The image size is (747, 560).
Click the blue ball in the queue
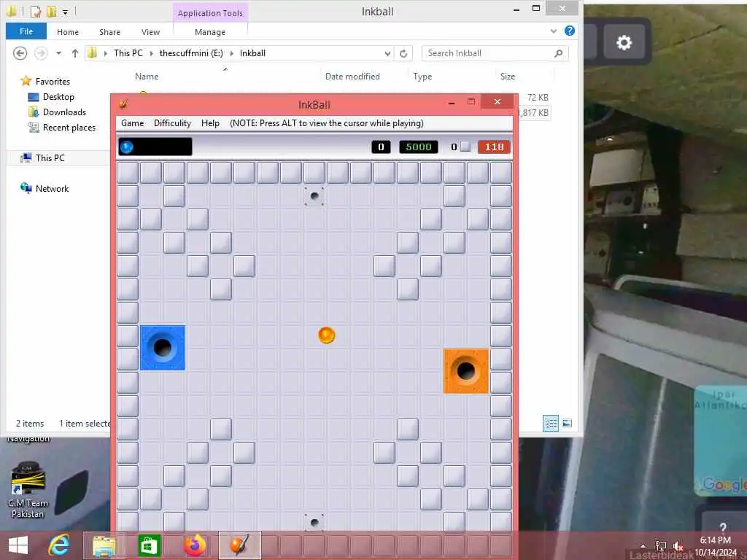coord(127,147)
